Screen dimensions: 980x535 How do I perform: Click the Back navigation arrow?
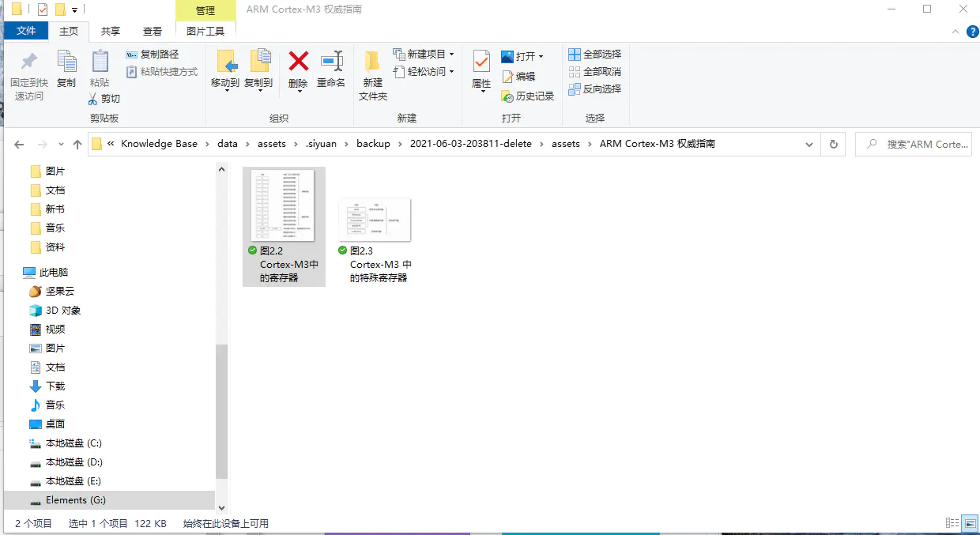point(19,145)
